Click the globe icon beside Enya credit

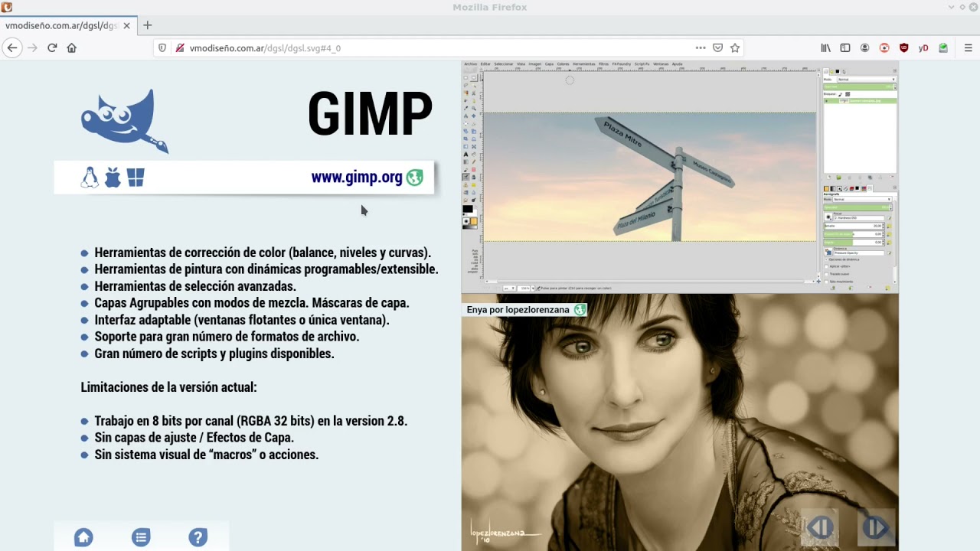580,310
